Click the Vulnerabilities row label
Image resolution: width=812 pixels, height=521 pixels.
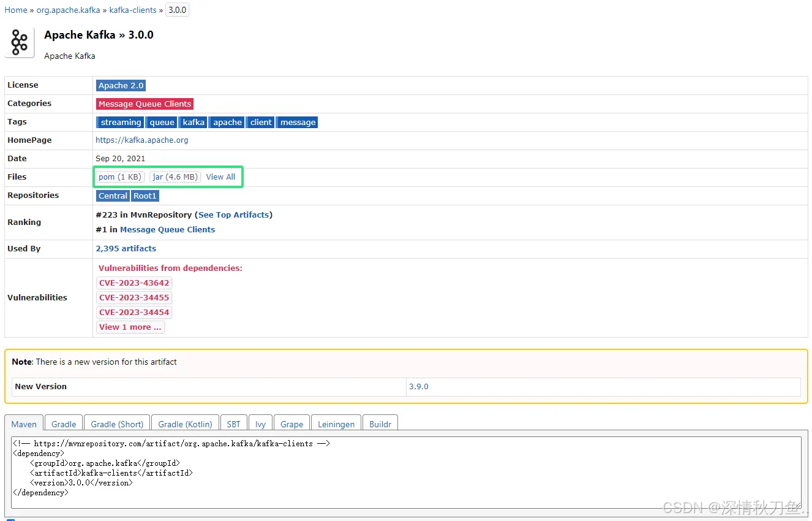point(37,297)
